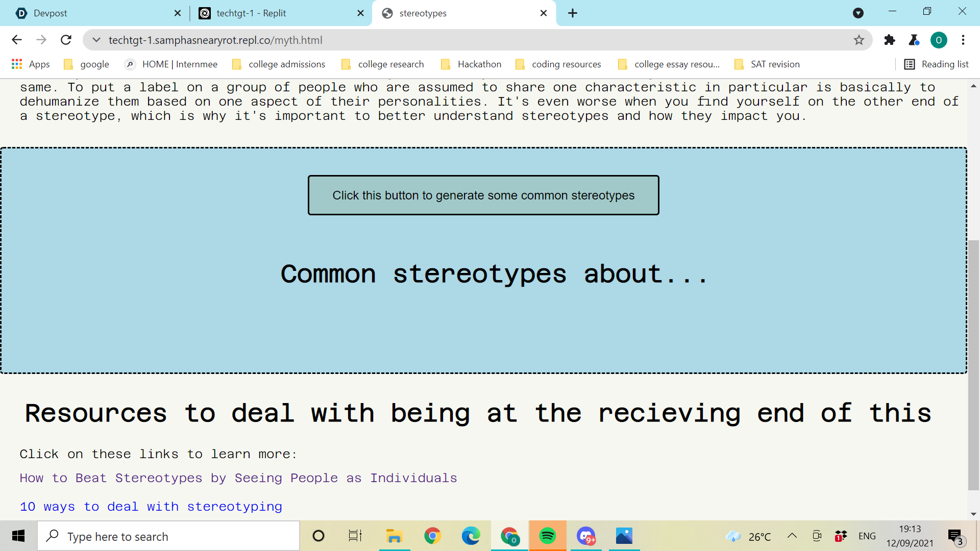Open the Extensions puzzle icon
This screenshot has height=551, width=980.
[890, 40]
